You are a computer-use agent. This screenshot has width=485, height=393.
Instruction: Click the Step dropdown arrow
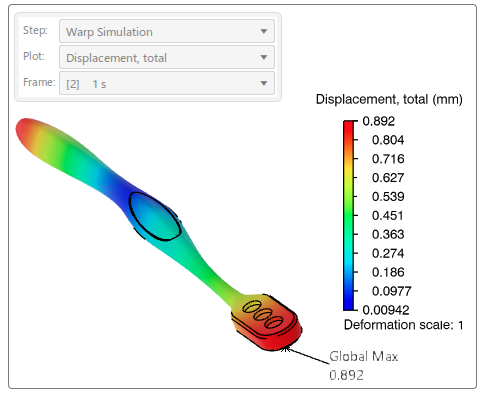[264, 31]
